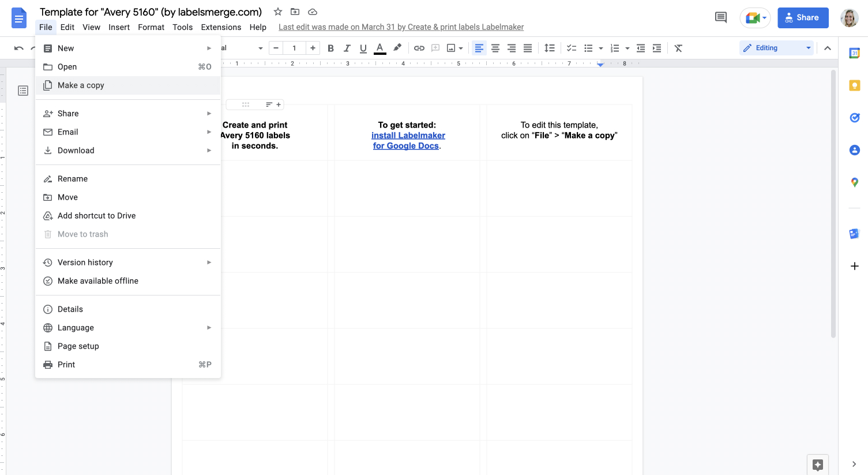Open the Google Docs home icon

(19, 18)
